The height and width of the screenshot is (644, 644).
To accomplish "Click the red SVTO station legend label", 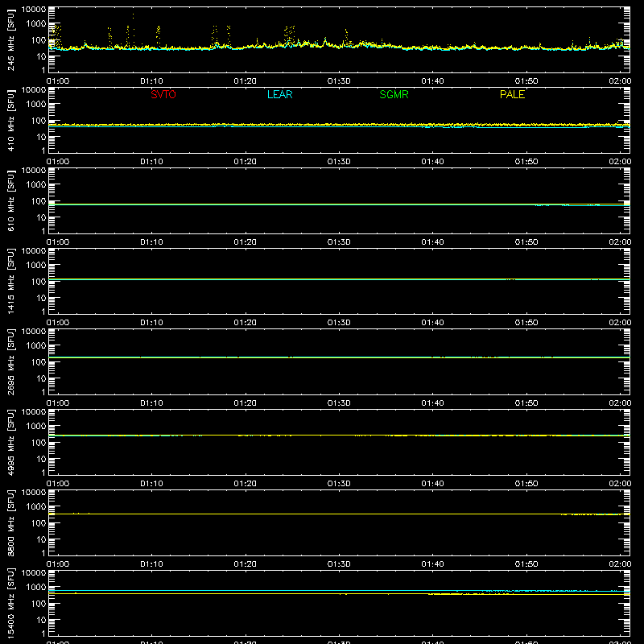I will click(x=163, y=94).
